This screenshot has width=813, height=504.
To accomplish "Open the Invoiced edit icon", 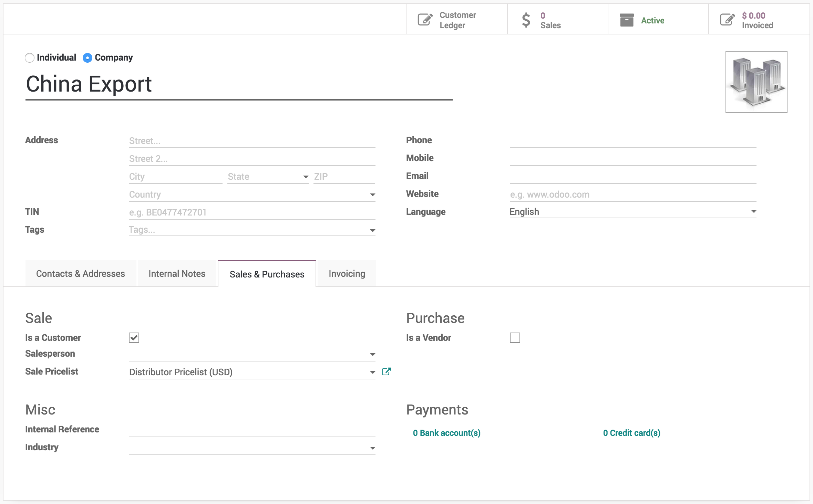I will click(x=727, y=20).
